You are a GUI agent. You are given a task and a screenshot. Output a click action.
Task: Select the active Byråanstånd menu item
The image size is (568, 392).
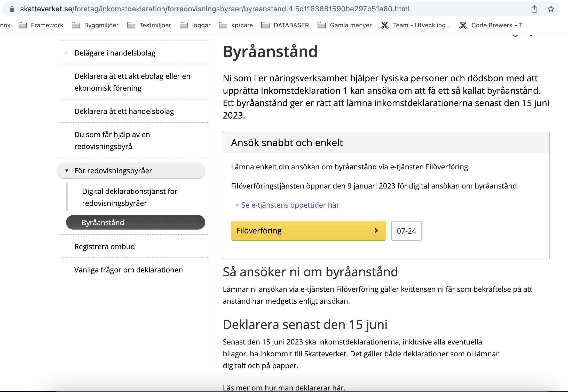pyautogui.click(x=136, y=222)
